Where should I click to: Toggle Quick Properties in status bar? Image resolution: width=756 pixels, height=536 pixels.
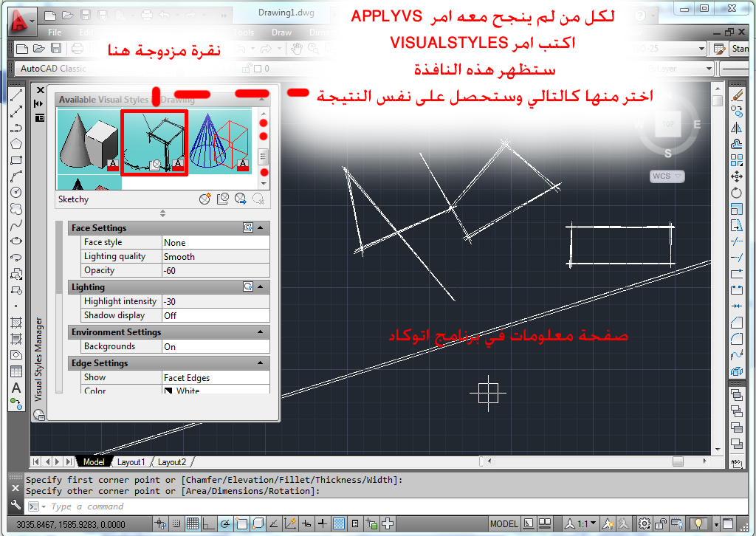(355, 523)
